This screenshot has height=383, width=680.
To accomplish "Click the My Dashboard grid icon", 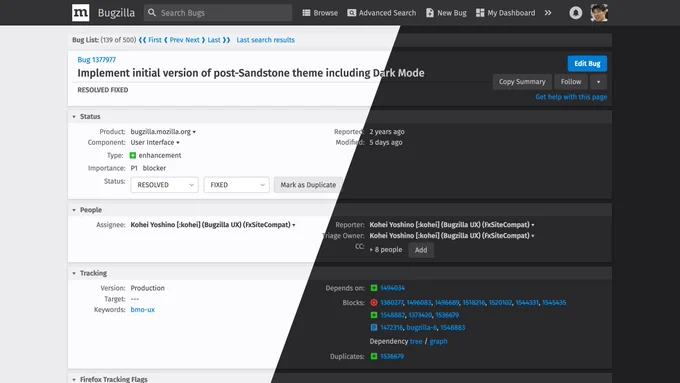I will coord(480,13).
